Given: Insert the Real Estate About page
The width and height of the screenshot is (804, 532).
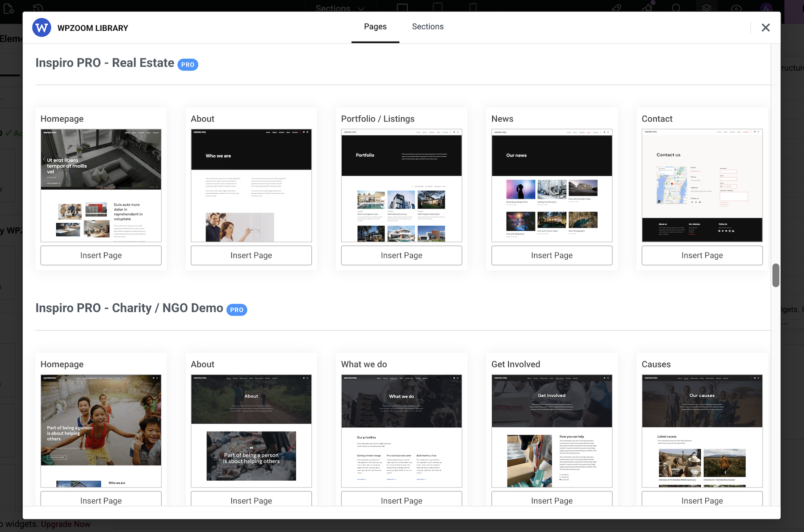Looking at the screenshot, I should pos(251,255).
